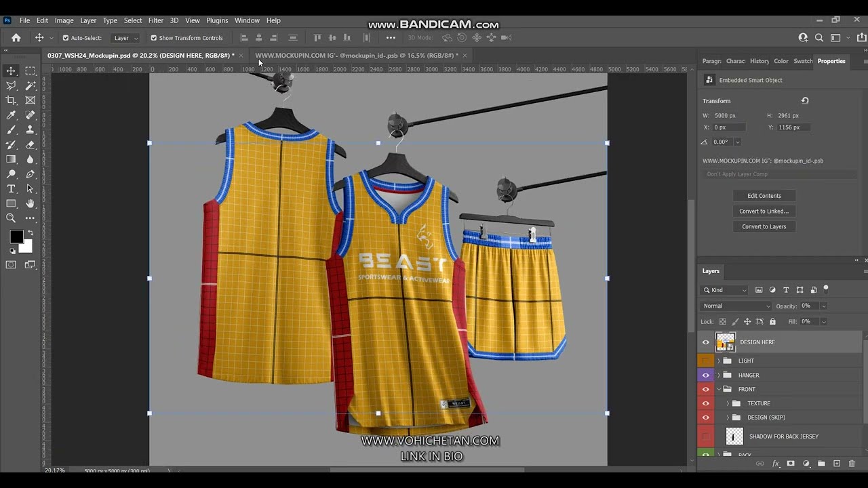
Task: Open the Normal blend mode dropdown
Action: pos(736,306)
